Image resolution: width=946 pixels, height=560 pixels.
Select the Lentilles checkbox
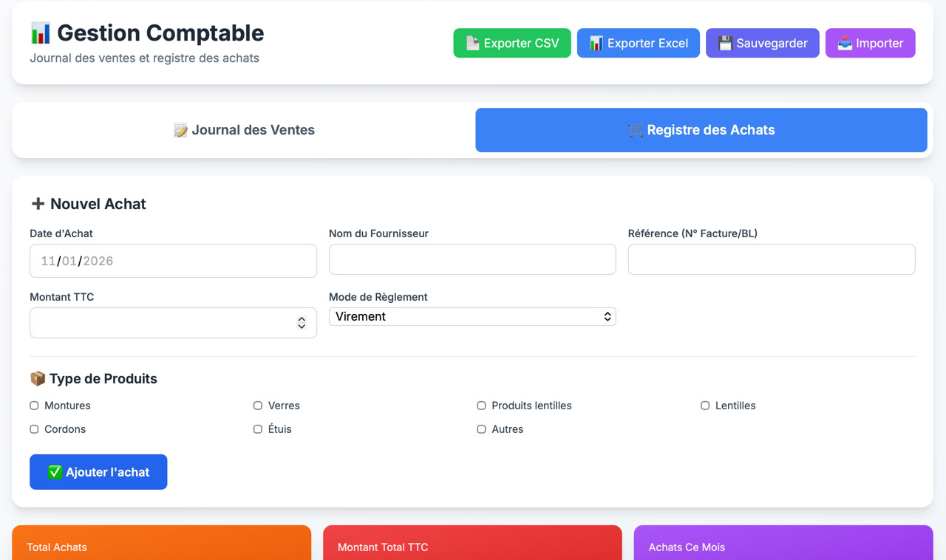[705, 406]
